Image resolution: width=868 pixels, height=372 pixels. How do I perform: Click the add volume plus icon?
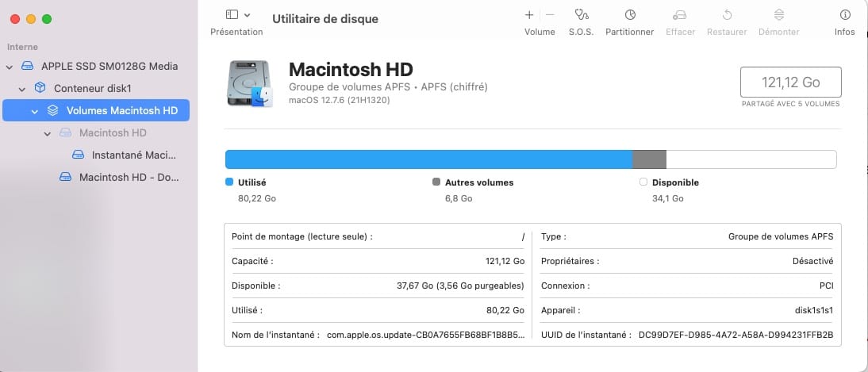[x=529, y=15]
